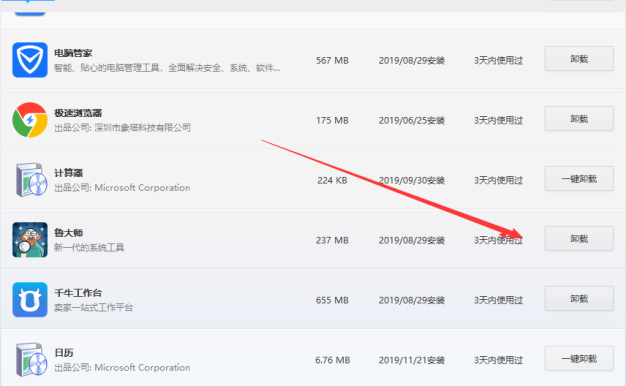Screen dimensions: 626x386
Task: Click the 237 MB size value
Action: [332, 240]
